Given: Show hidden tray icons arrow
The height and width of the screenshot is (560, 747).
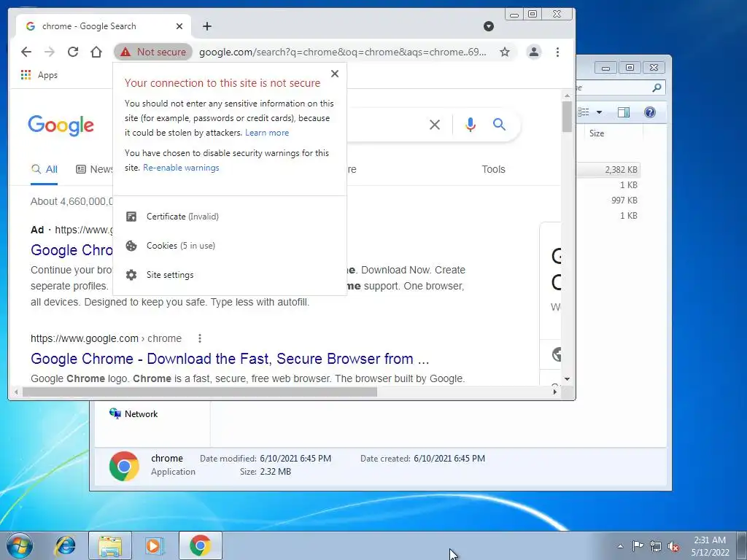Looking at the screenshot, I should 620,546.
